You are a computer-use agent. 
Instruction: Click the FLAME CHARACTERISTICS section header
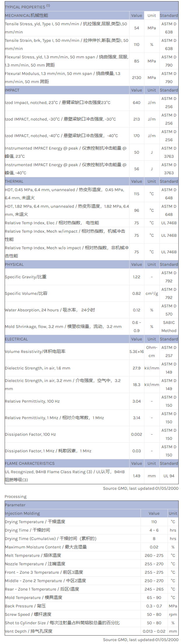click(x=30, y=463)
